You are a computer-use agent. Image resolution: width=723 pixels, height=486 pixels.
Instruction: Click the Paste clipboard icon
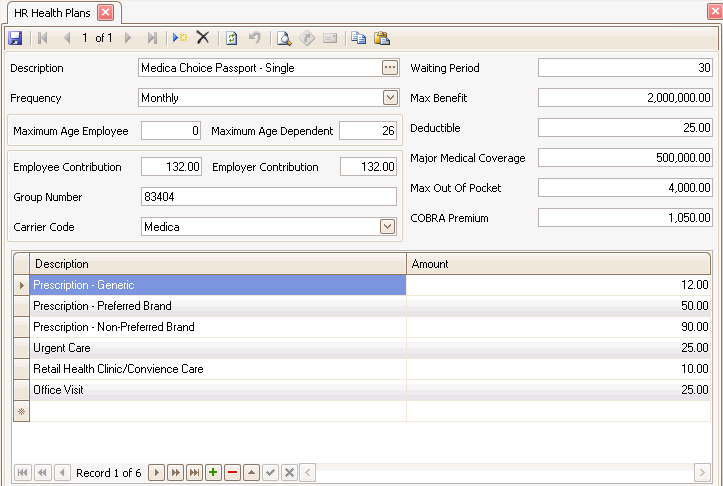click(381, 38)
